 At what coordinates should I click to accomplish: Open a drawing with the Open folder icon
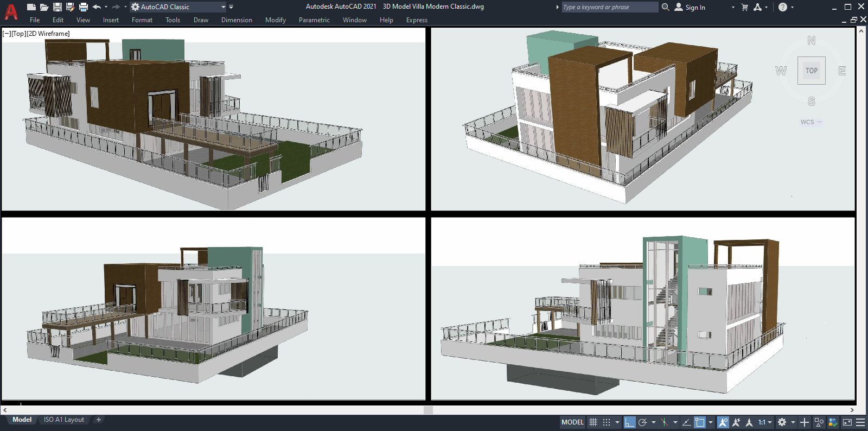click(x=44, y=7)
